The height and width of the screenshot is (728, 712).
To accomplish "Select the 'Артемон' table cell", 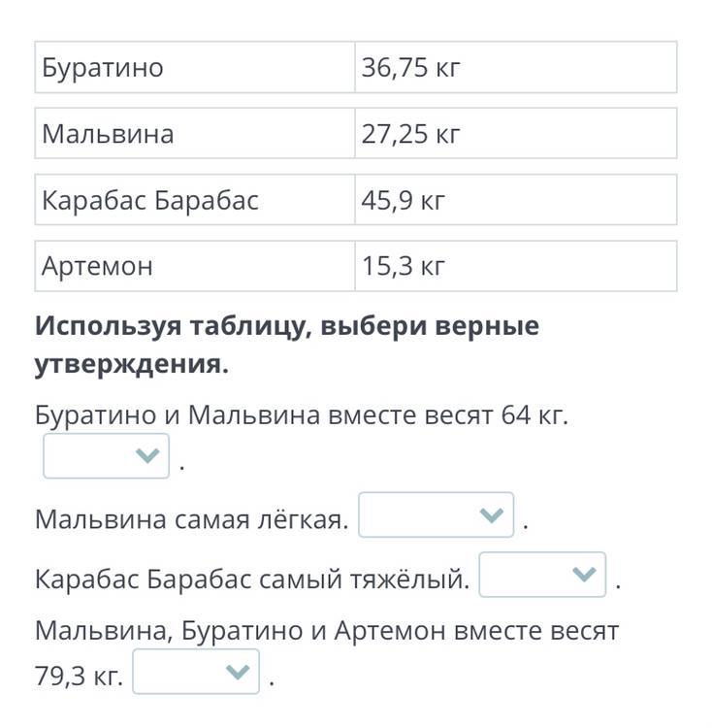I will click(x=195, y=265).
